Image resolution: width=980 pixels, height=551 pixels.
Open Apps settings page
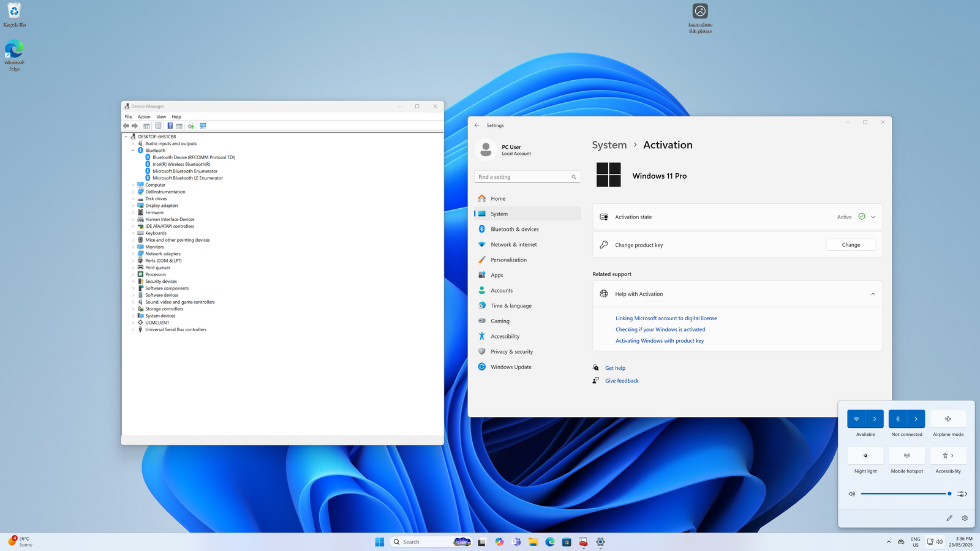[x=527, y=275]
